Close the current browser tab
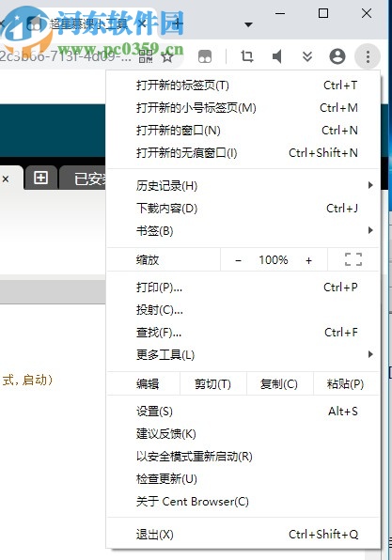Image resolution: width=392 pixels, height=560 pixels. (x=142, y=23)
